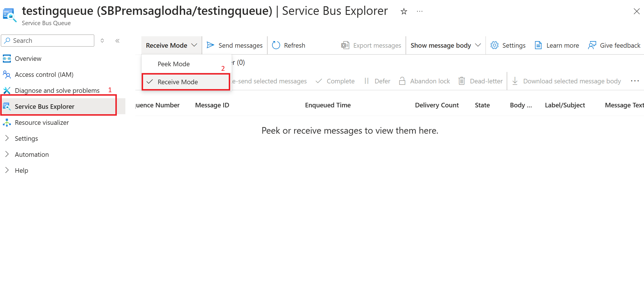Click the Service Bus Queue resource icon

(x=9, y=15)
